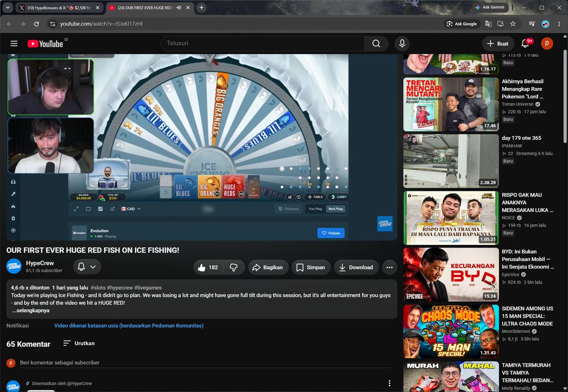Open the YouTube account avatar menu
This screenshot has width=568, height=392.
click(x=547, y=44)
